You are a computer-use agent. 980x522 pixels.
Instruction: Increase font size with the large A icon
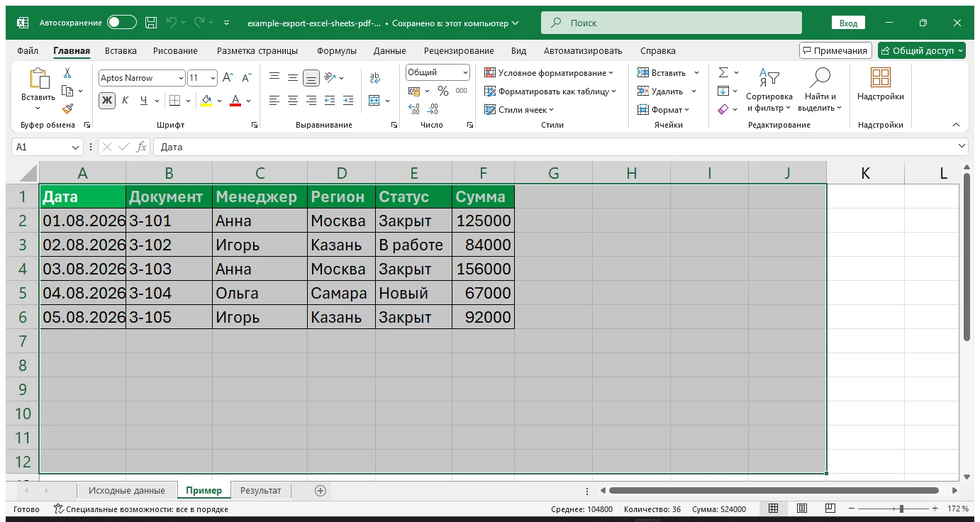click(x=228, y=78)
